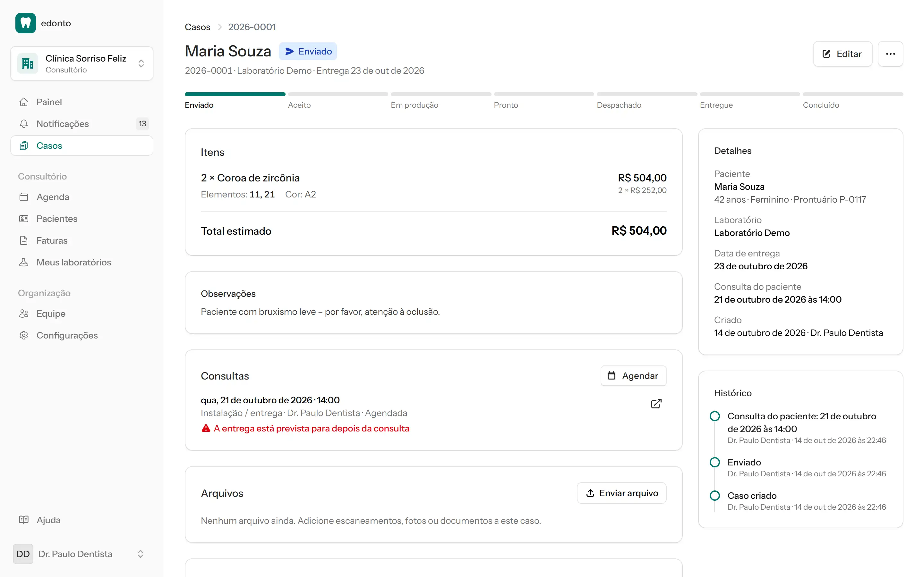
Task: Open the external link icon for the consultation
Action: point(656,404)
